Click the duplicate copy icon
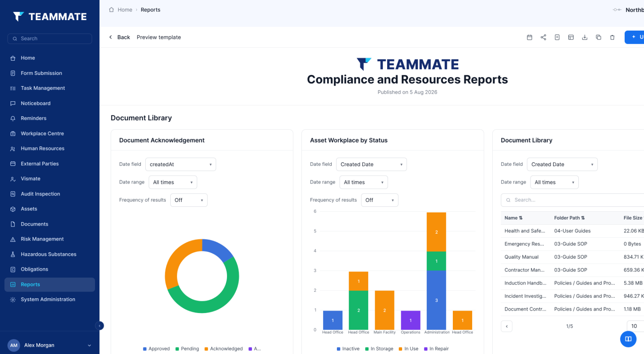The width and height of the screenshot is (644, 354). click(599, 37)
